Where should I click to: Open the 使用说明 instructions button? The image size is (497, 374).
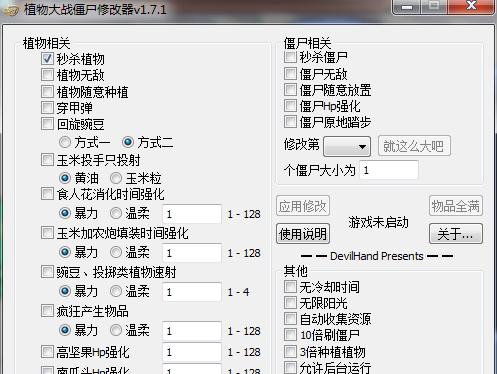click(303, 234)
